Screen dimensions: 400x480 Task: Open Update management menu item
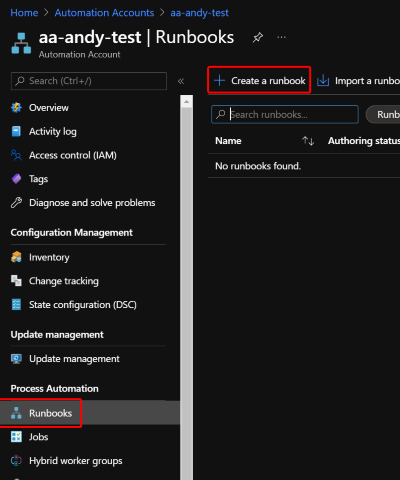click(x=74, y=359)
